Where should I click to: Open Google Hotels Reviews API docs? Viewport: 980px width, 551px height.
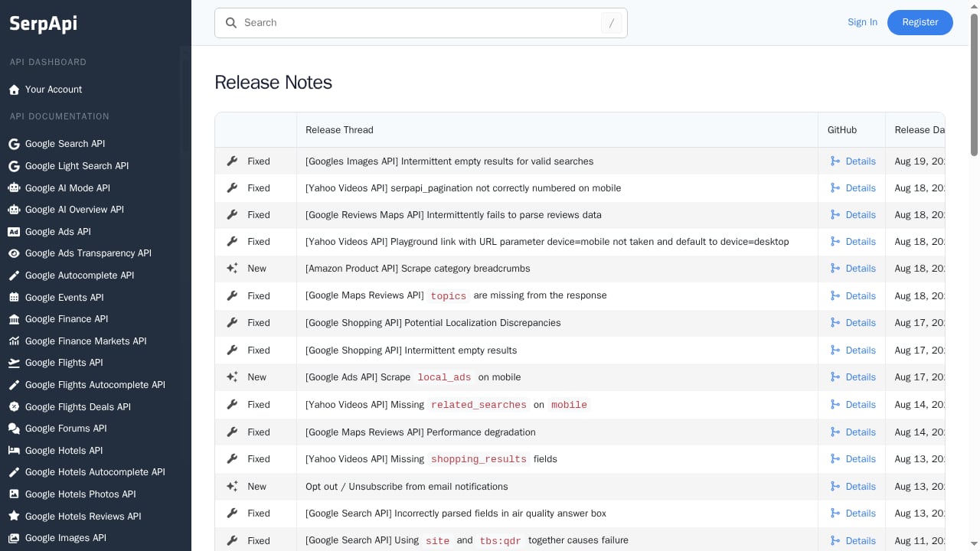click(x=83, y=517)
